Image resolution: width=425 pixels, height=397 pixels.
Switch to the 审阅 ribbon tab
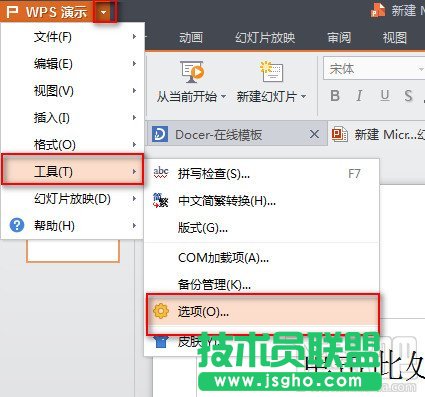click(339, 37)
